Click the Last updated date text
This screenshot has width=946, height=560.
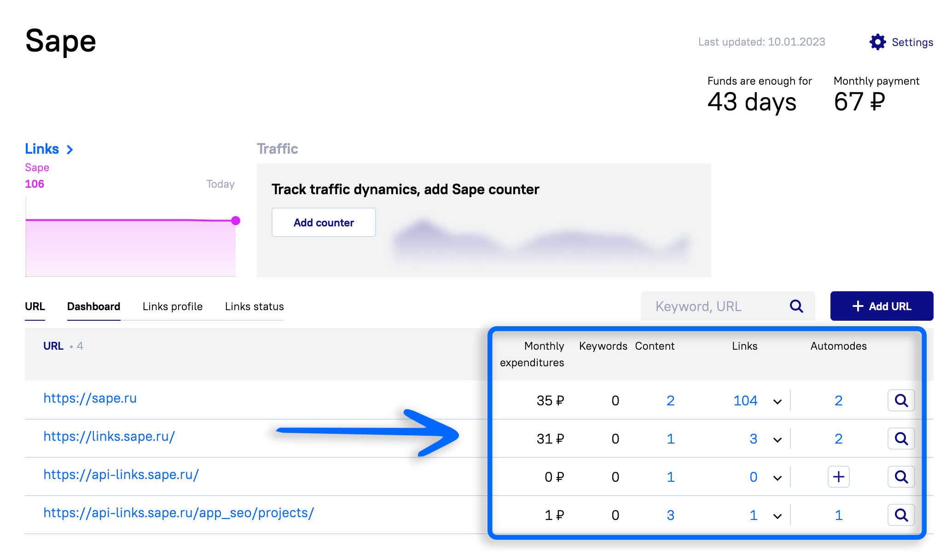pos(761,42)
